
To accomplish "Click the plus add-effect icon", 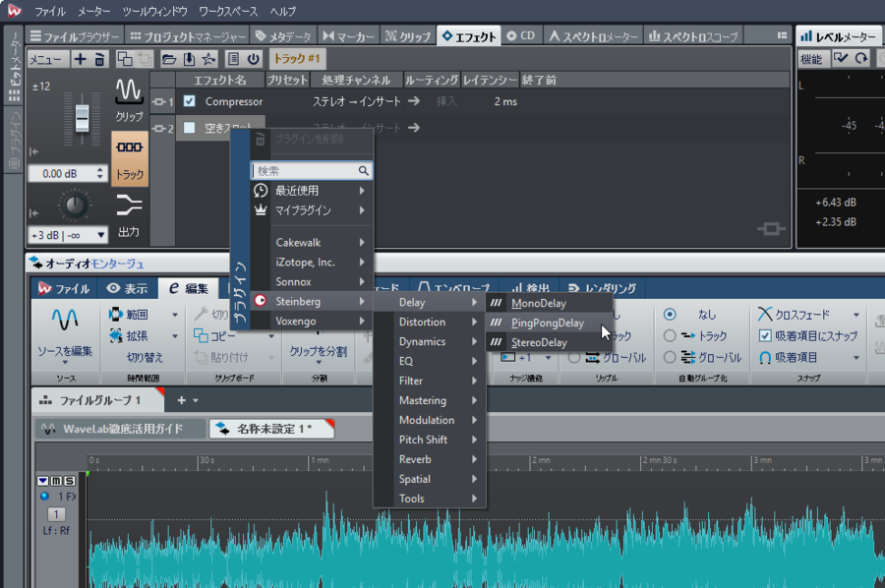I will 81,59.
